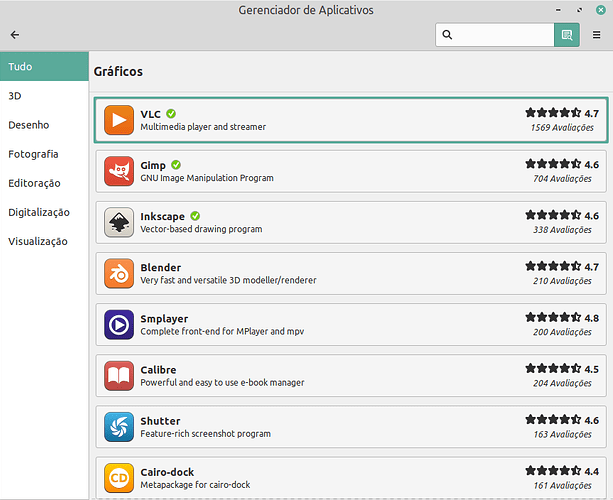Click the Gimp app icon

click(119, 171)
